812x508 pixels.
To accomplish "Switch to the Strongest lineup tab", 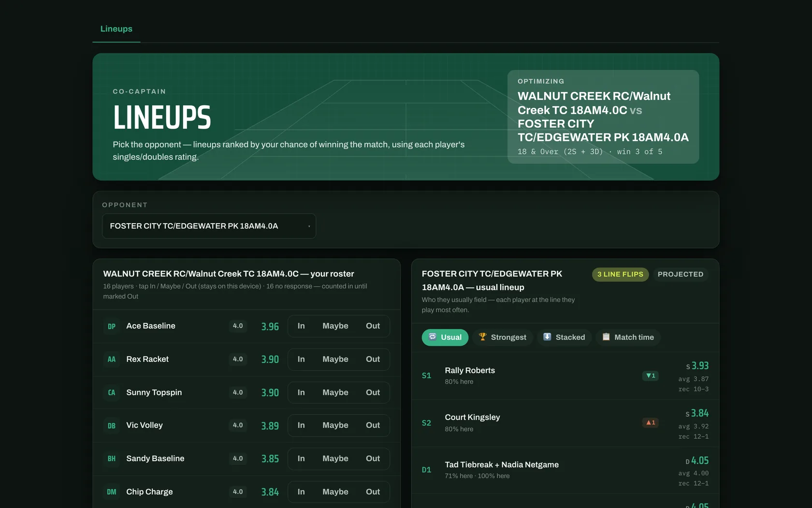I will click(502, 337).
